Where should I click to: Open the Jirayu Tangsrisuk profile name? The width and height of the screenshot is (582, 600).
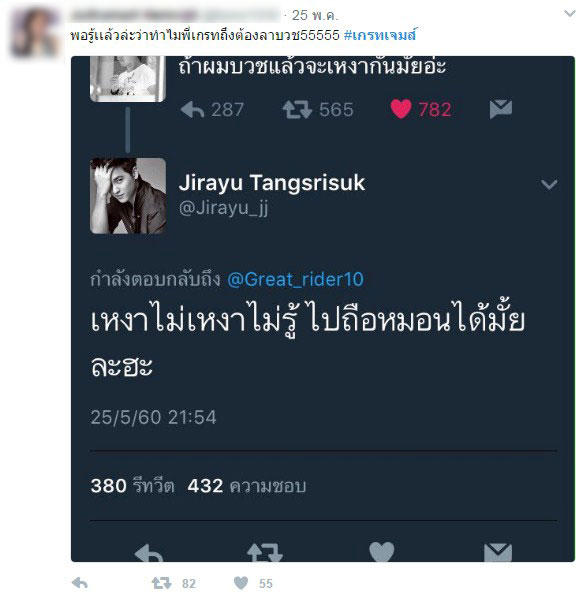[272, 183]
